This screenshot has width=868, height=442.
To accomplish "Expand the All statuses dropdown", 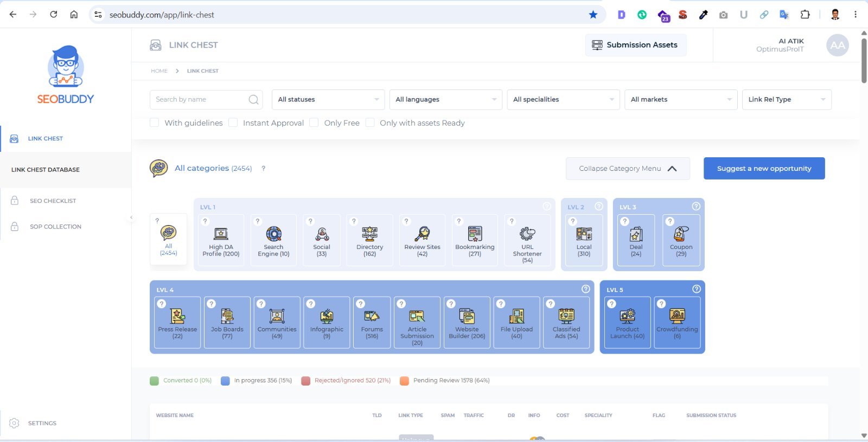I will pos(328,100).
